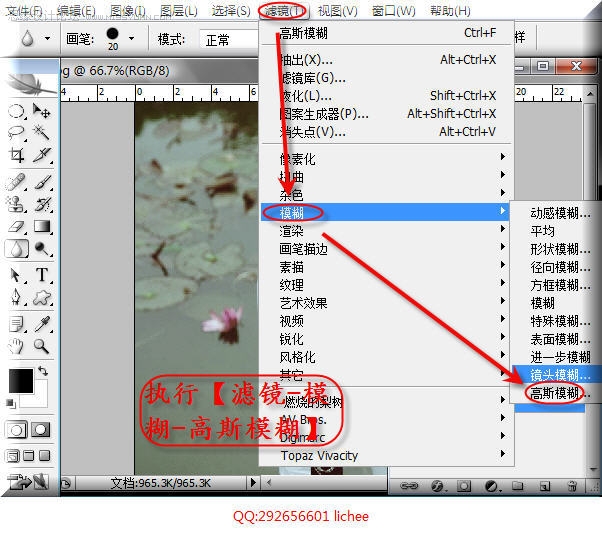Viewport: 602px width, 535px height.
Task: Select the Zoom tool
Action: pos(41,346)
